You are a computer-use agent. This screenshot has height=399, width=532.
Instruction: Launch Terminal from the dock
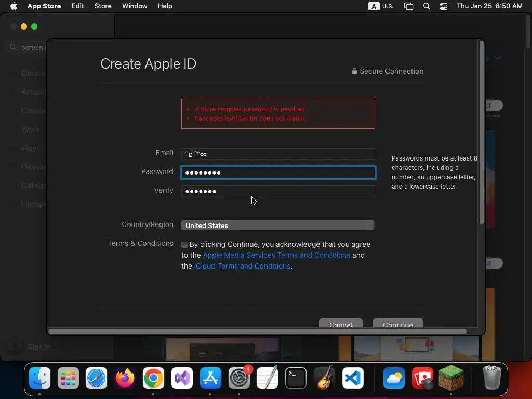(x=296, y=378)
